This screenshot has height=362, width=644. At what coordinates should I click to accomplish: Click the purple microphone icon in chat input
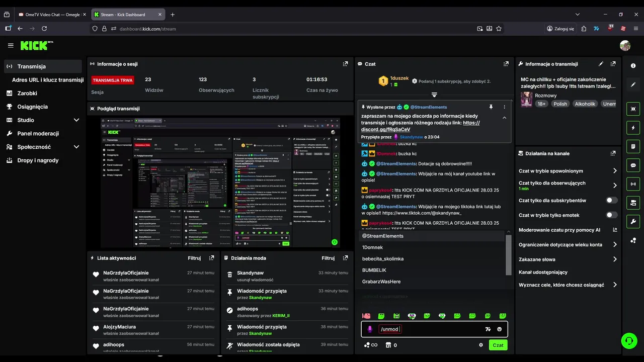point(370,329)
